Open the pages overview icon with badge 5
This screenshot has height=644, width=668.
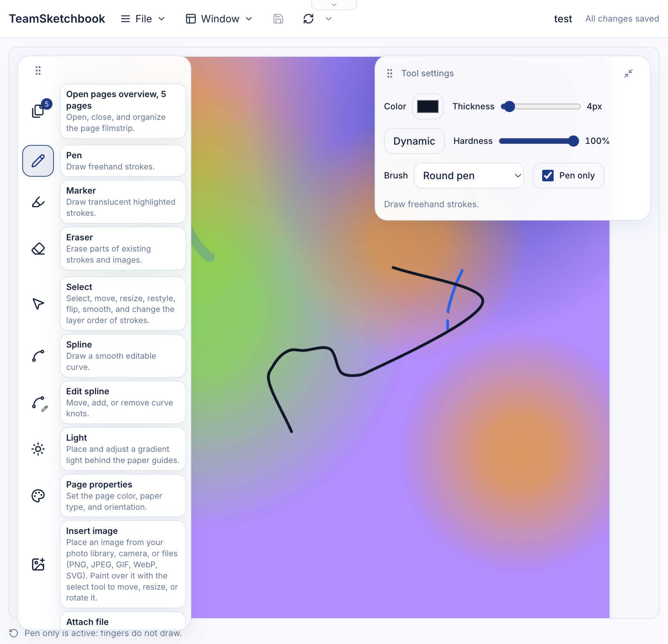38,110
